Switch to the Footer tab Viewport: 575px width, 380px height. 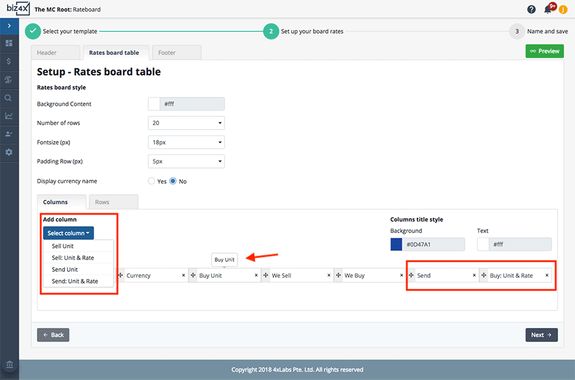[x=177, y=53]
